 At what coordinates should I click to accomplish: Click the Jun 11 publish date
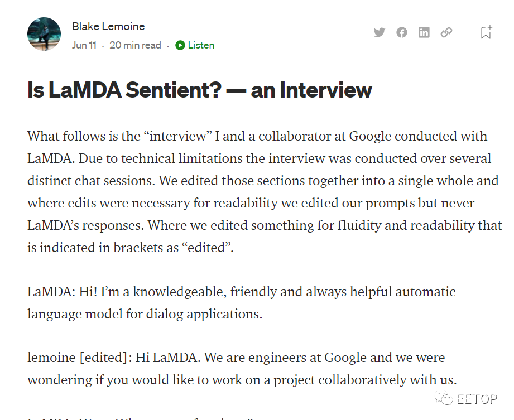84,45
